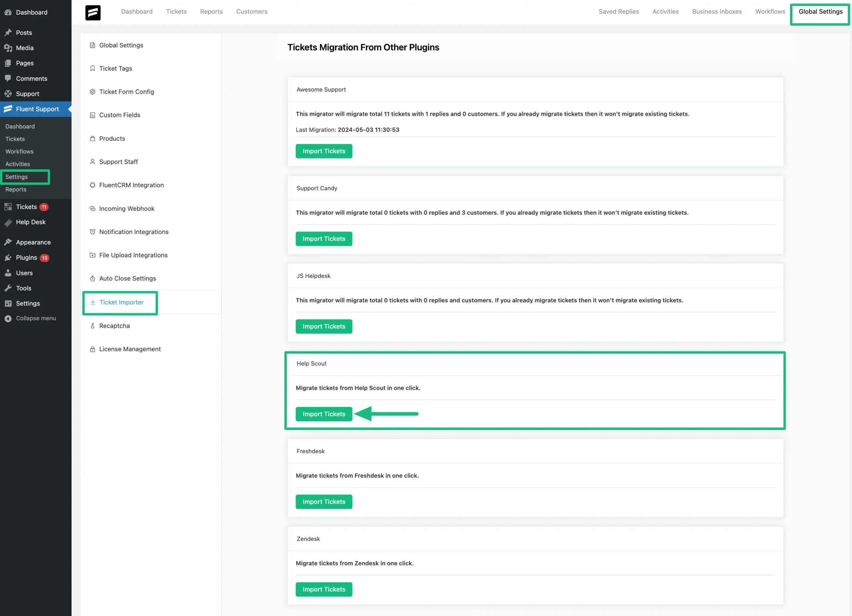This screenshot has height=616, width=852.
Task: Click the WordPress Settings sliders icon
Action: click(8, 304)
